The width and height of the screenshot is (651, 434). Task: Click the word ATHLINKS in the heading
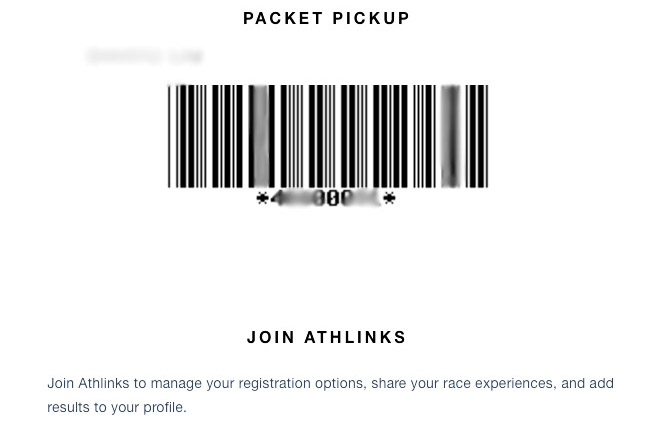(355, 338)
